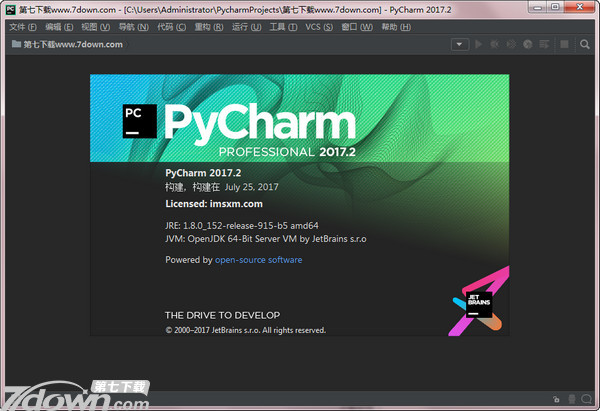This screenshot has width=600, height=411.
Task: Select the 第七下载www.7down.com breadcrumb
Action: pos(73,44)
